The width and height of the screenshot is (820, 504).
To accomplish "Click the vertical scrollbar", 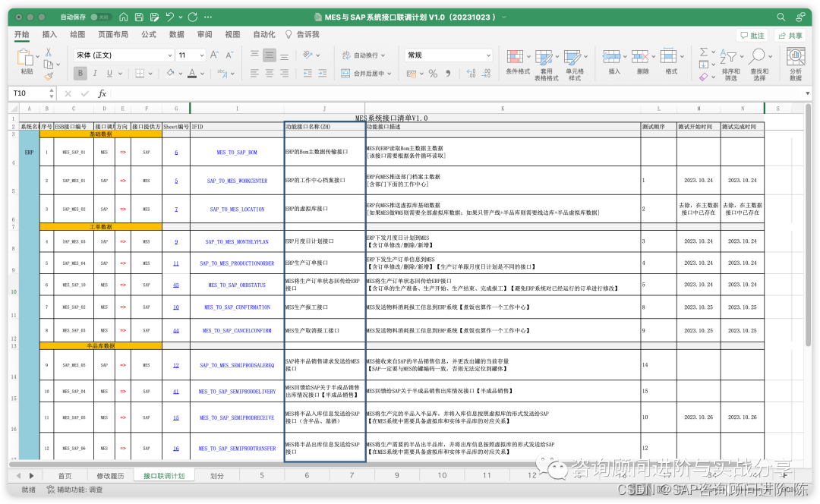I will click(809, 225).
